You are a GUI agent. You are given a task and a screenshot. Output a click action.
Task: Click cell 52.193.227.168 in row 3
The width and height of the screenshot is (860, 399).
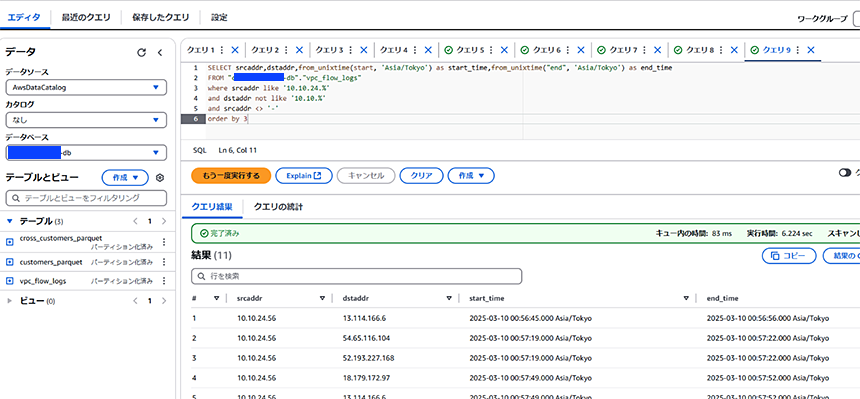click(x=369, y=358)
